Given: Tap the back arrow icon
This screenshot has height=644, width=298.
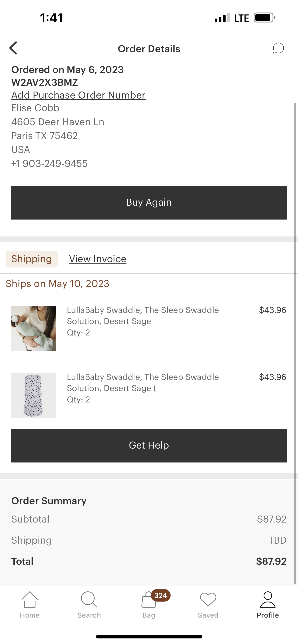Looking at the screenshot, I should click(13, 48).
